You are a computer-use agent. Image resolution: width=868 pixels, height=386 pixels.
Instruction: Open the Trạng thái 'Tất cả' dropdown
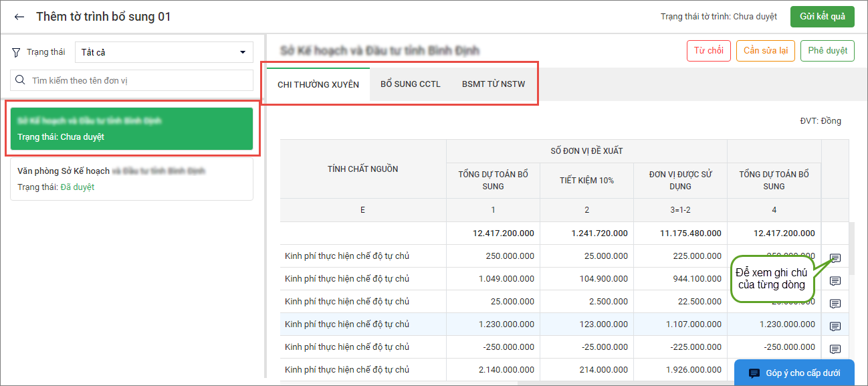click(x=164, y=52)
